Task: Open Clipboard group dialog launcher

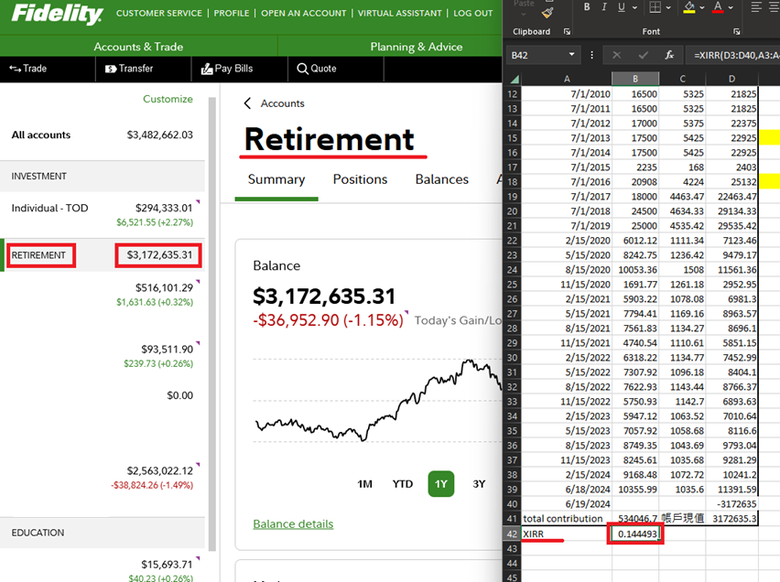Action: point(567,31)
